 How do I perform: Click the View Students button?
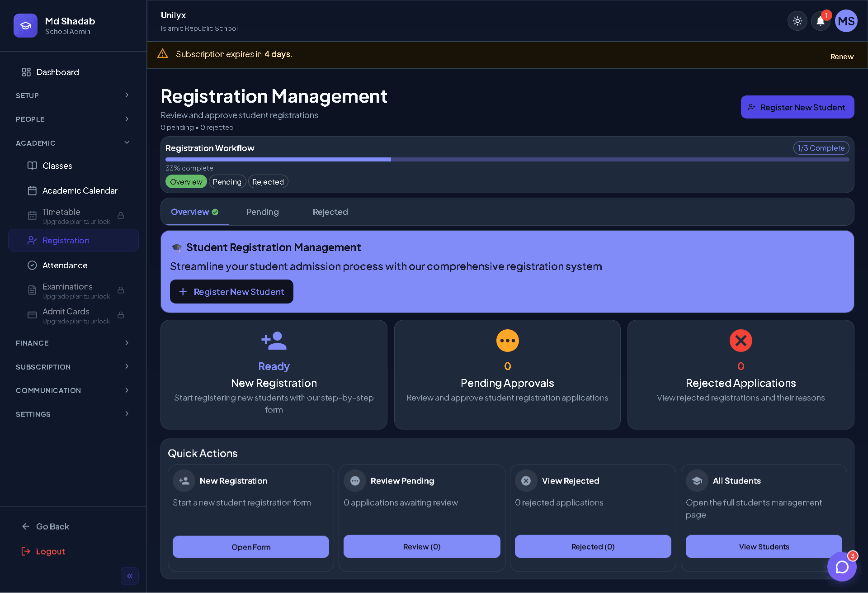click(x=764, y=546)
